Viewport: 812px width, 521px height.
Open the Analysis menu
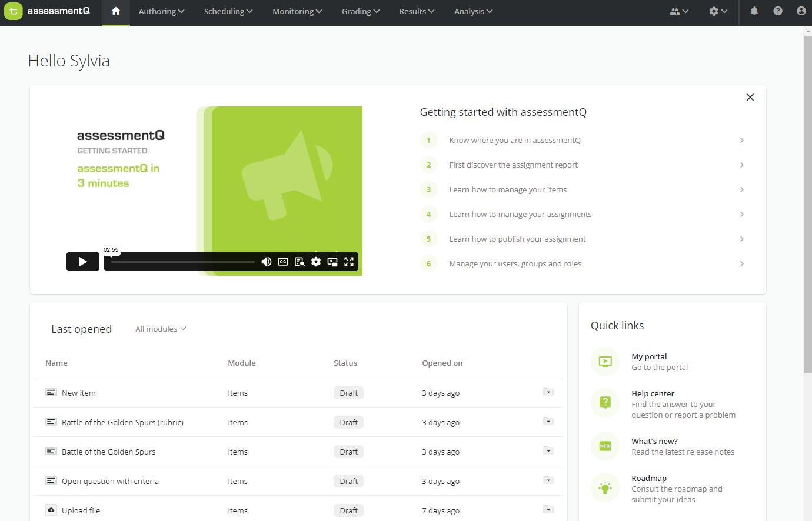pyautogui.click(x=474, y=11)
